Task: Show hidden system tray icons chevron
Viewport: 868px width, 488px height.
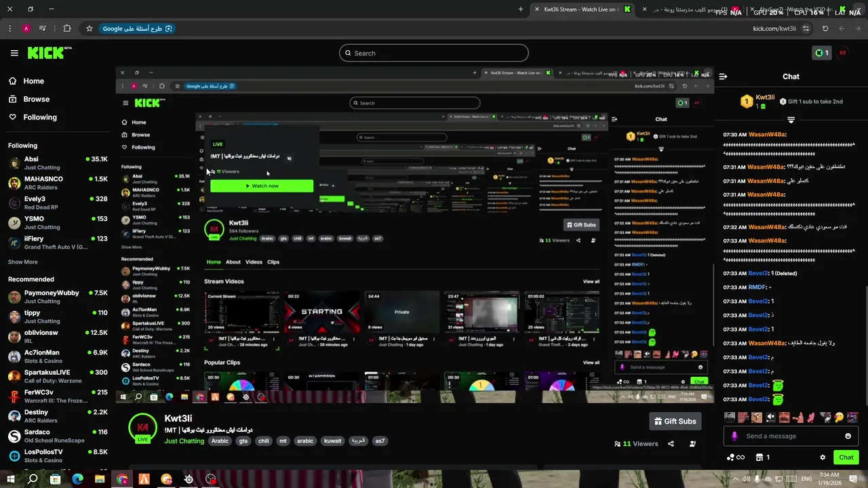Action: coord(735,479)
